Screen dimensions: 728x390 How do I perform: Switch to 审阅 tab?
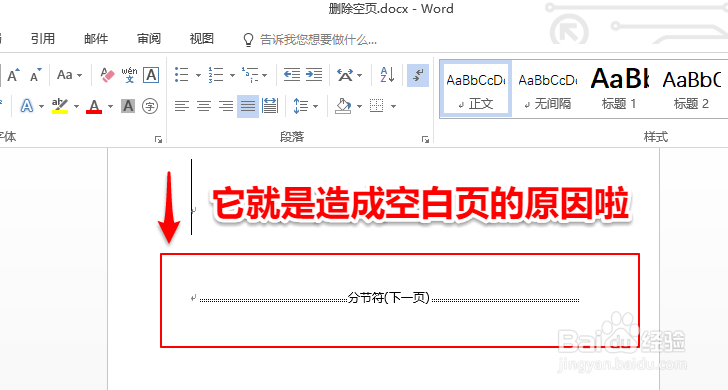pos(149,39)
